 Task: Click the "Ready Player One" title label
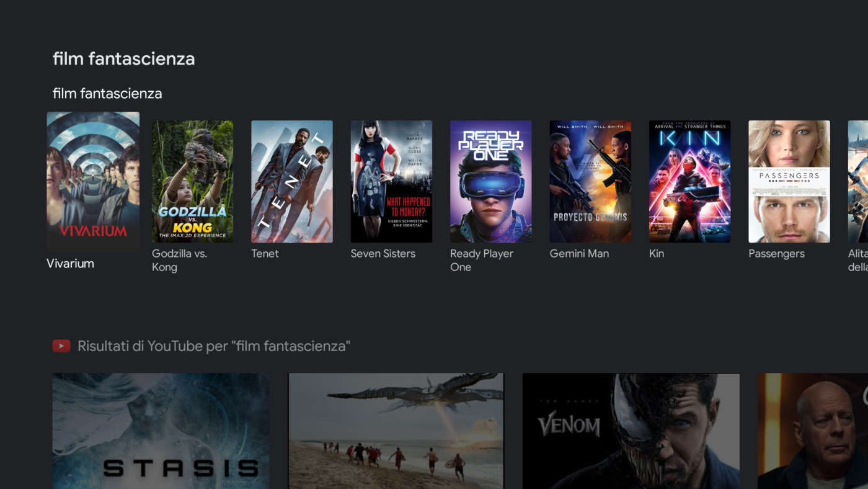pos(482,261)
